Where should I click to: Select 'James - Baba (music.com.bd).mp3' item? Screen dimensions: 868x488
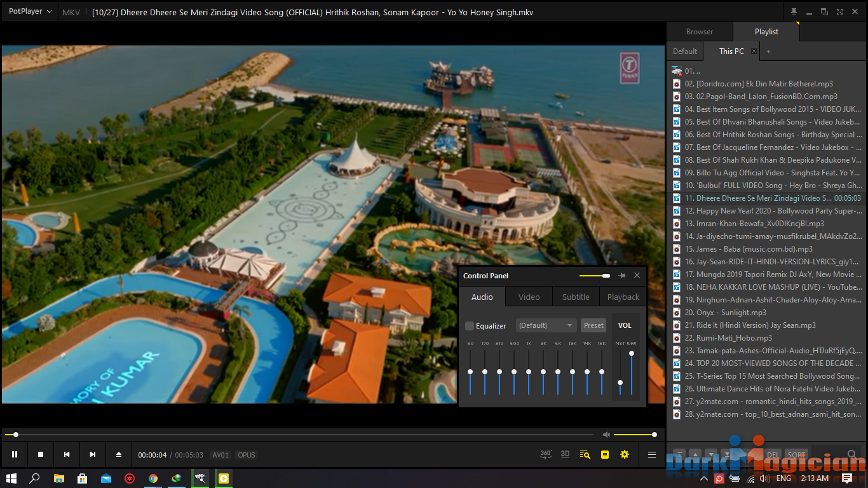point(767,249)
